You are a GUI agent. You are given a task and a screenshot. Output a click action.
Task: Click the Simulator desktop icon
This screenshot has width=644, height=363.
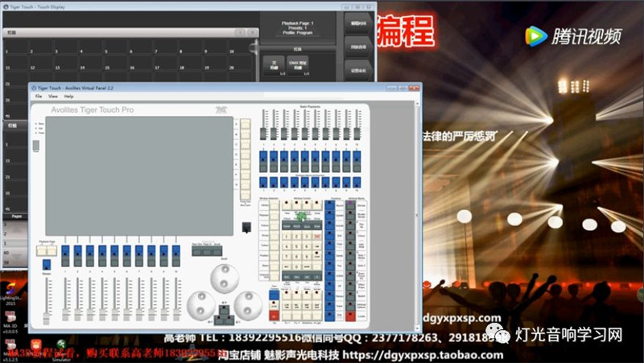click(61, 349)
